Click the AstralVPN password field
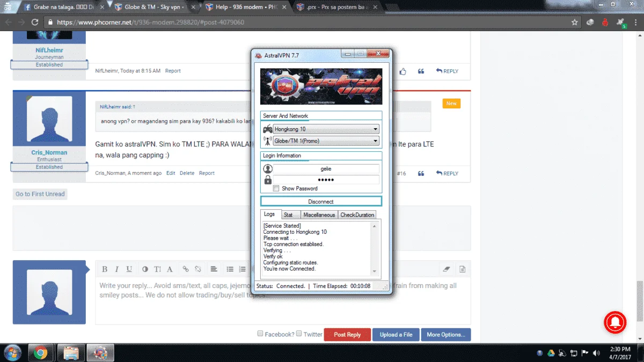The image size is (644, 362). (326, 180)
